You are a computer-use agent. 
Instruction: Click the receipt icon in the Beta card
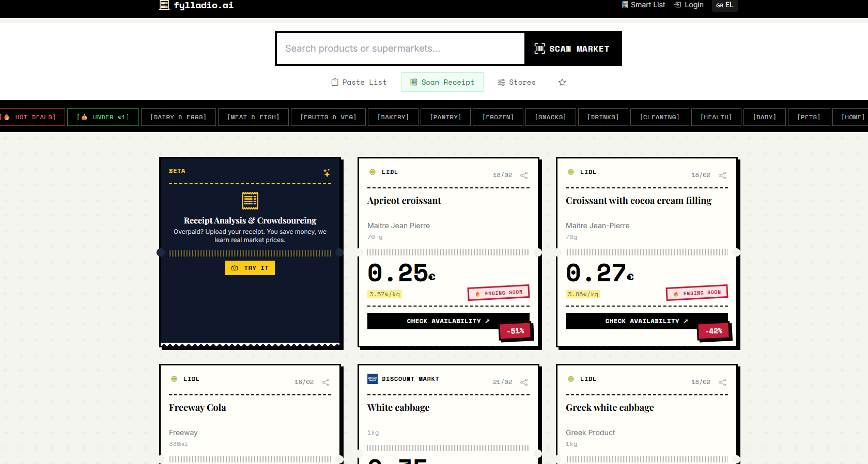pos(250,201)
